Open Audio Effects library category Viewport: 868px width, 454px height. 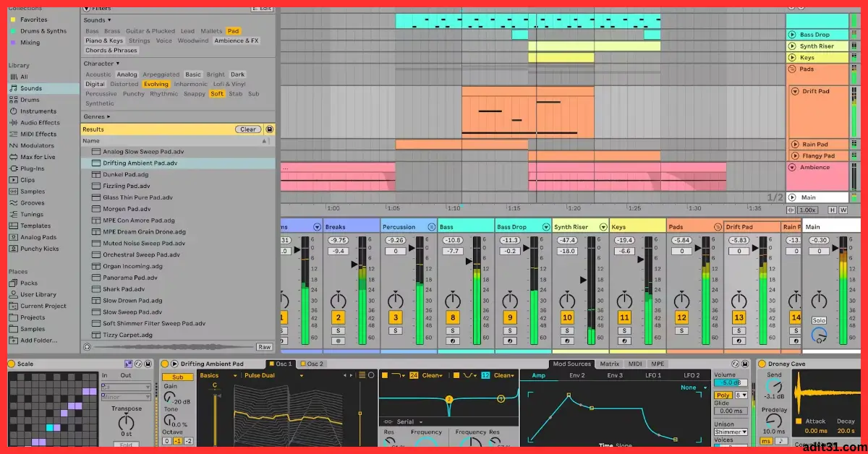40,123
